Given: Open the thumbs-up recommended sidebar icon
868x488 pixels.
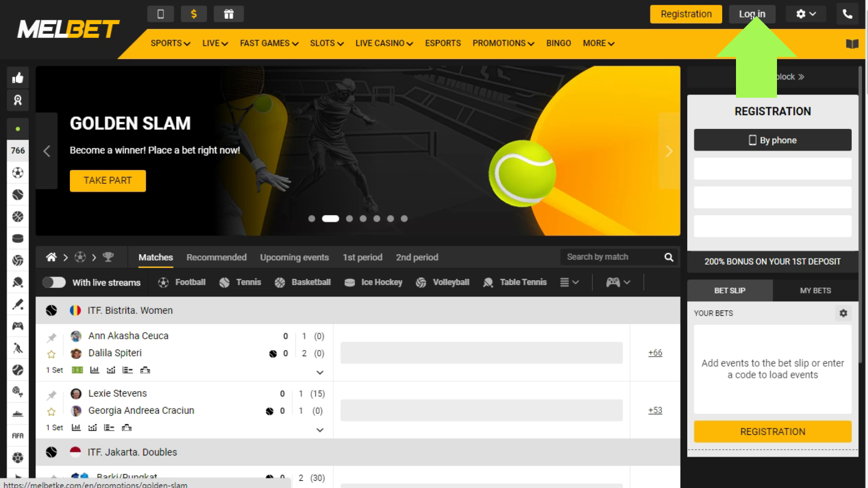Looking at the screenshot, I should pyautogui.click(x=17, y=77).
